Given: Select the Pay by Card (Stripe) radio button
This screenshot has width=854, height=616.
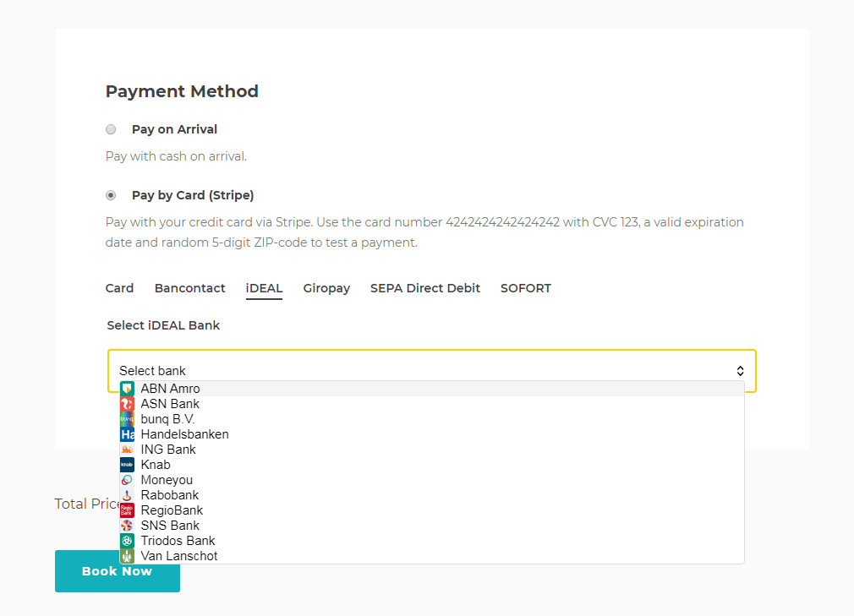Looking at the screenshot, I should tap(111, 195).
